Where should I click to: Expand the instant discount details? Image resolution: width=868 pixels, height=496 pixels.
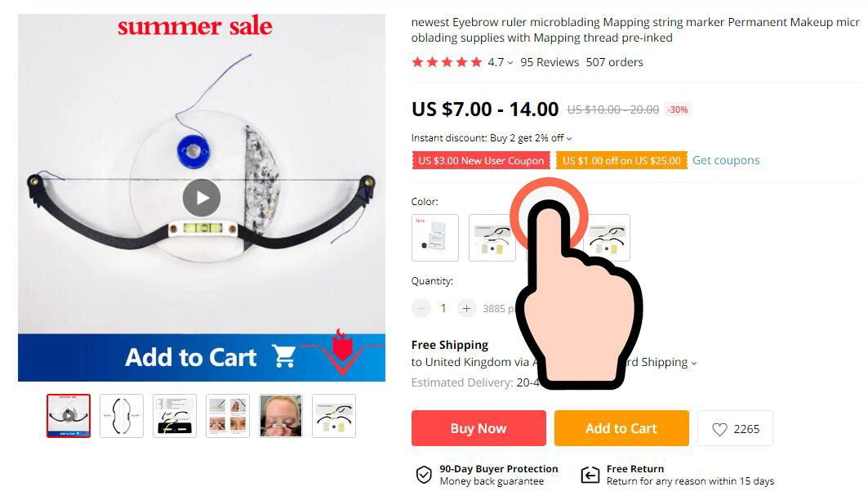coord(569,139)
